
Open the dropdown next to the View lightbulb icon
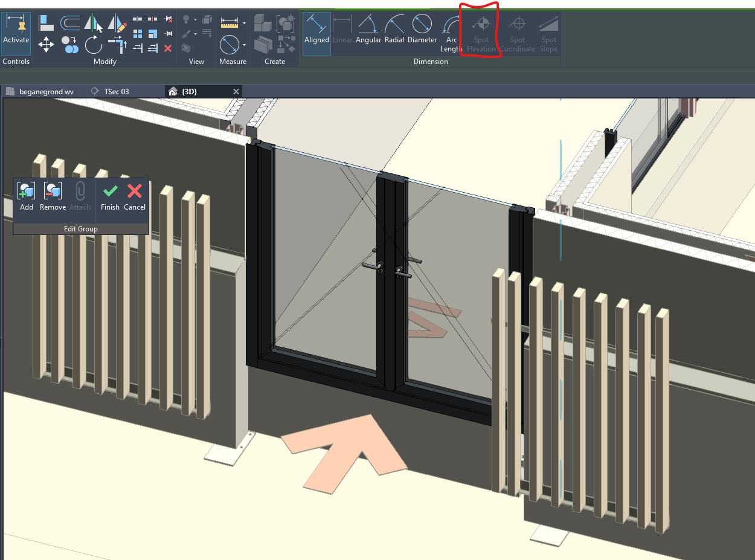tap(196, 20)
